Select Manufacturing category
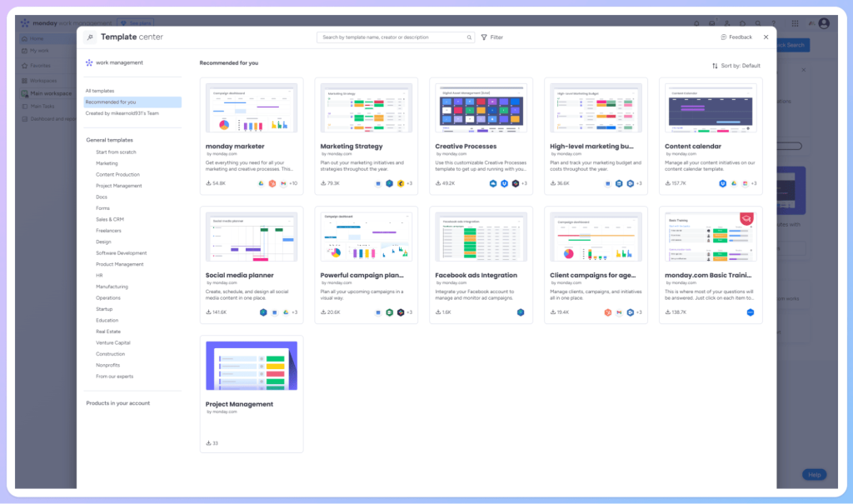Viewport: 853px width, 504px height. [112, 287]
